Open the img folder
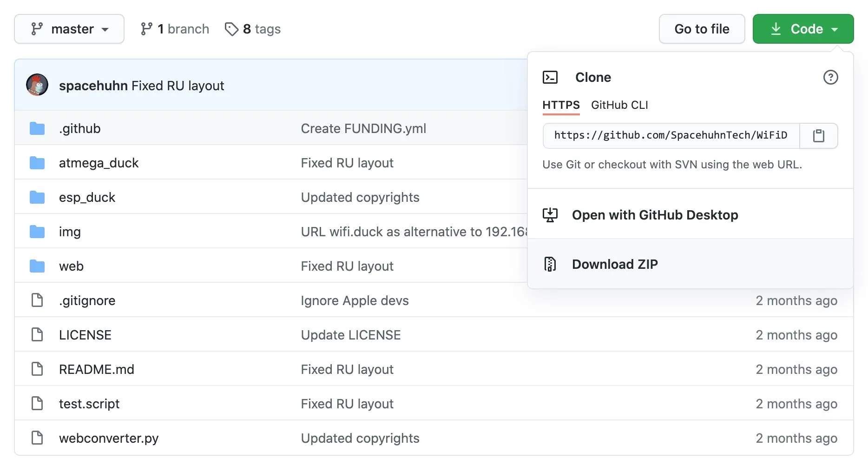This screenshot has width=868, height=466. [x=70, y=232]
